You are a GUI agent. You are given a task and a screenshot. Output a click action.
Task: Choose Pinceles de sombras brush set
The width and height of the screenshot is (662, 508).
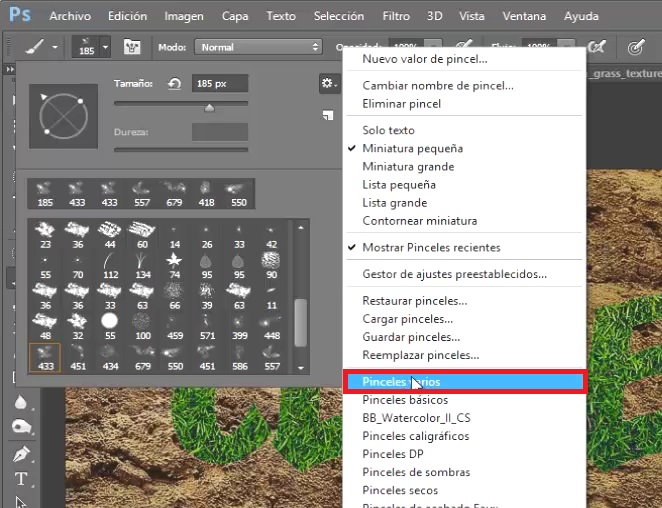[416, 472]
